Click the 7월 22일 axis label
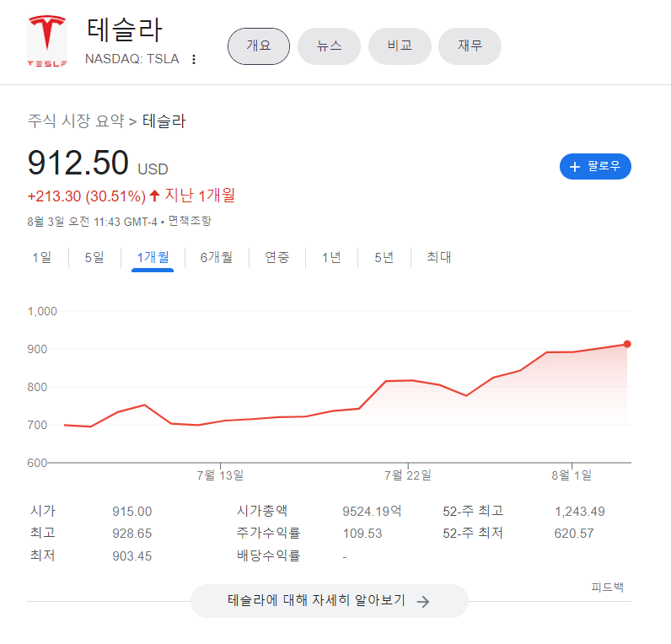671x644 pixels. (x=407, y=475)
